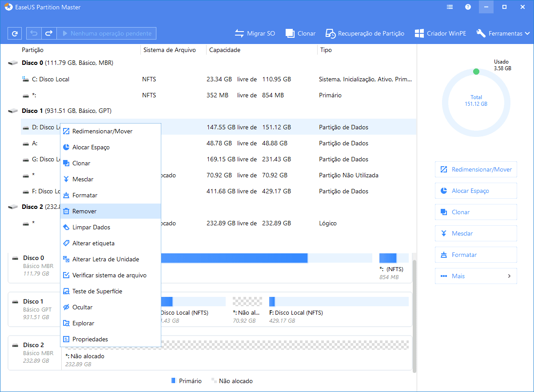534x392 pixels.
Task: Choose Mesclar in context menu
Action: [x=111, y=179]
